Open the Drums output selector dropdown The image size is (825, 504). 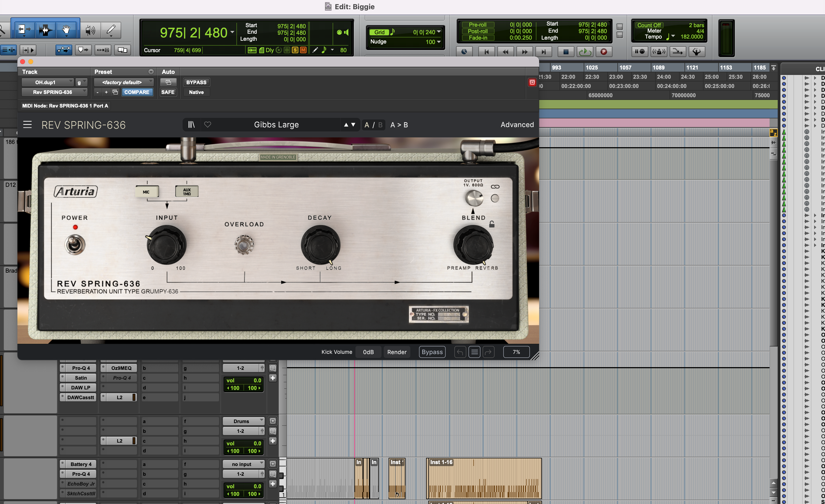coord(244,421)
